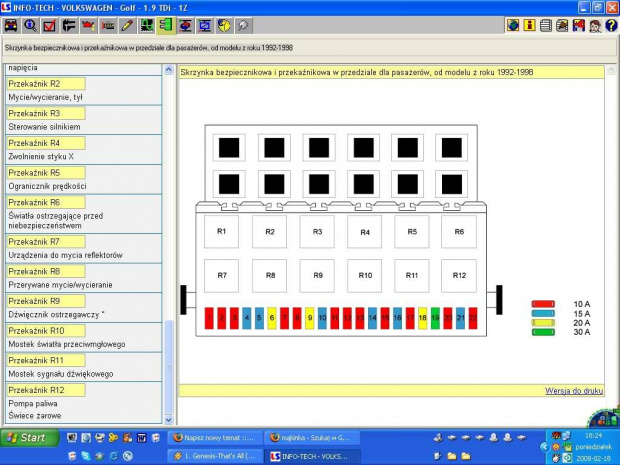This screenshot has width=620, height=465.
Task: Select Przekaźnik R6 list entry
Action: (x=45, y=202)
